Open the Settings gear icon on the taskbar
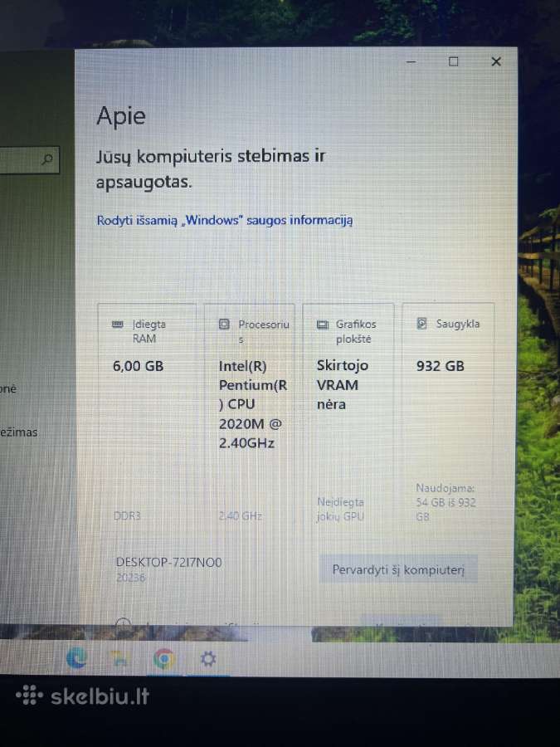The height and width of the screenshot is (747, 560). coord(208,659)
